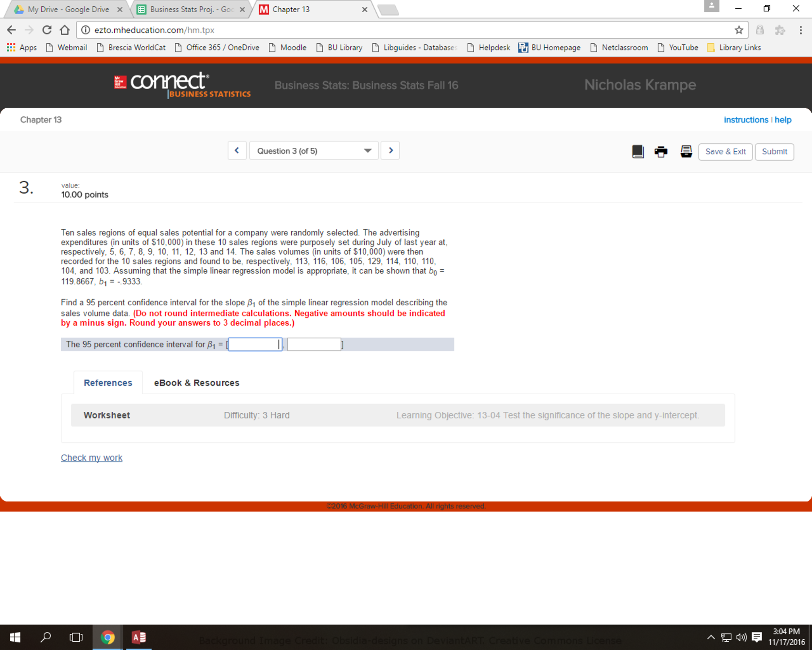Click the Worksheet reference row
The height and width of the screenshot is (650, 812).
pos(398,415)
